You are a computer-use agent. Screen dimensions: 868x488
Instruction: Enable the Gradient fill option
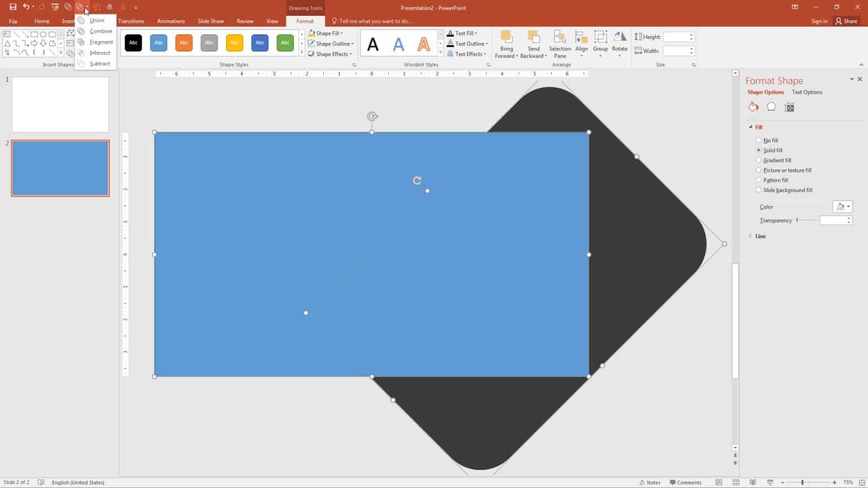758,160
